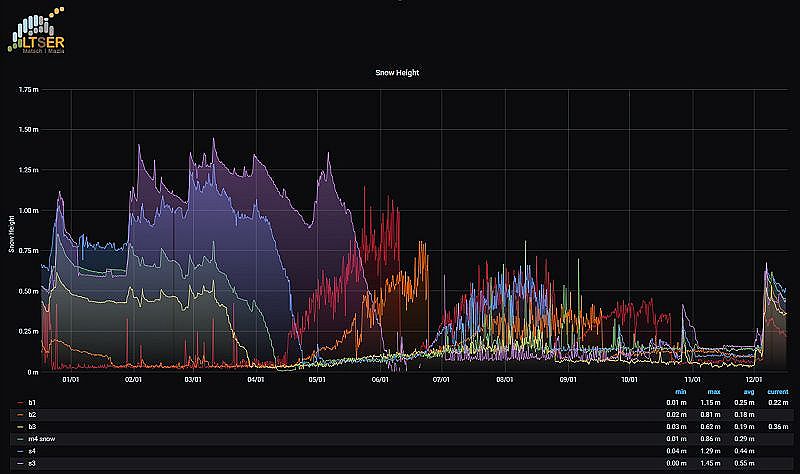Click s4 series color line in legend

(x=20, y=451)
